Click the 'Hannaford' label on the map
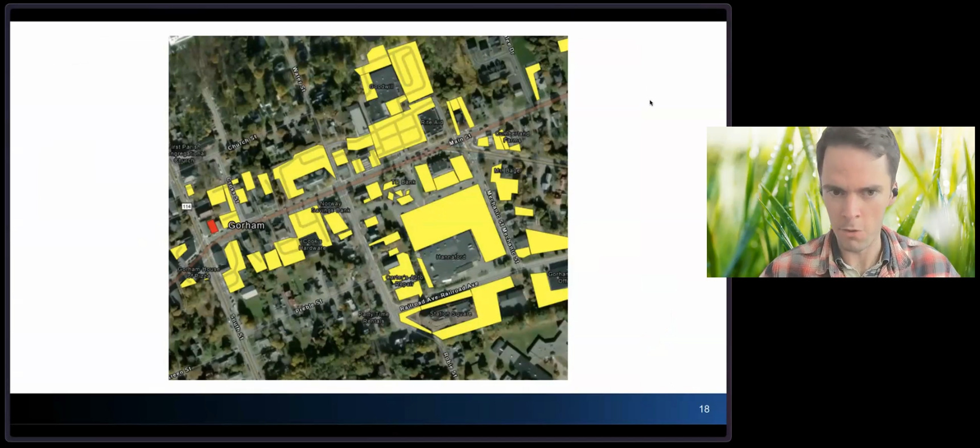Screen dimensions: 980x448 pos(450,257)
